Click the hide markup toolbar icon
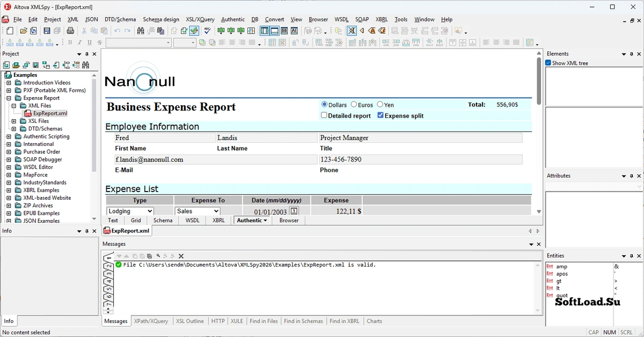The width and height of the screenshot is (644, 337). click(x=352, y=31)
